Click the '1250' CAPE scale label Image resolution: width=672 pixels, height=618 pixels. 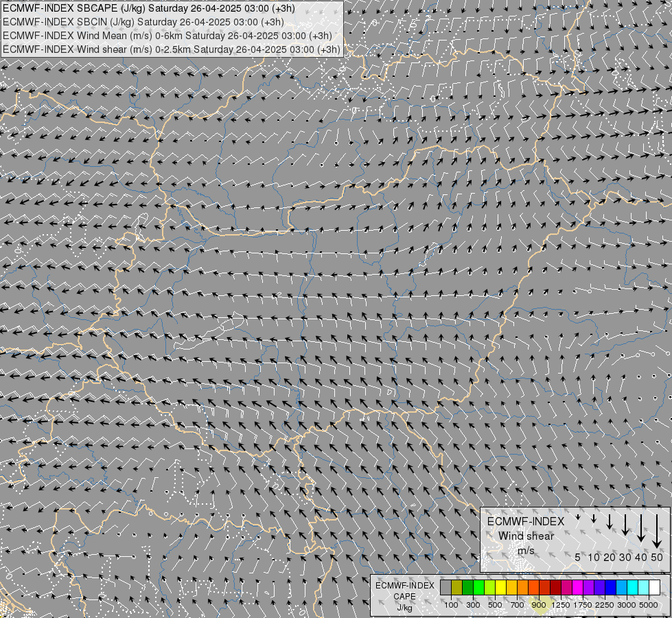click(561, 605)
